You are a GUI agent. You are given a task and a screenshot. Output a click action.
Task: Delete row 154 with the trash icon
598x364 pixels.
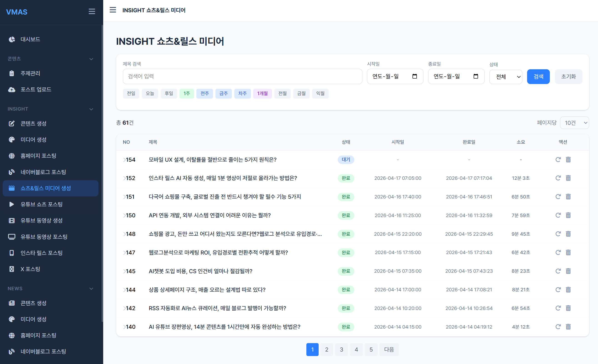pyautogui.click(x=568, y=160)
